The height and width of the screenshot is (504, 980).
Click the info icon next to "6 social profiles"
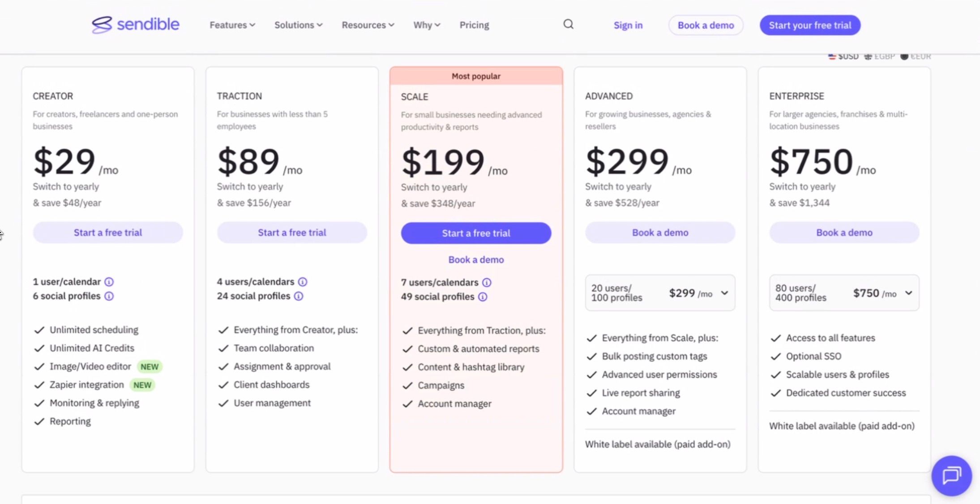pos(109,296)
